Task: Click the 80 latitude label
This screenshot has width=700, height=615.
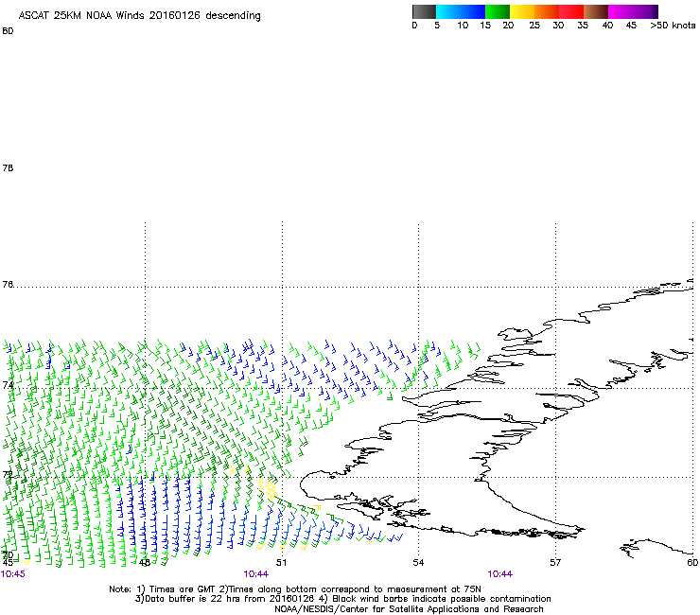Action: click(8, 31)
